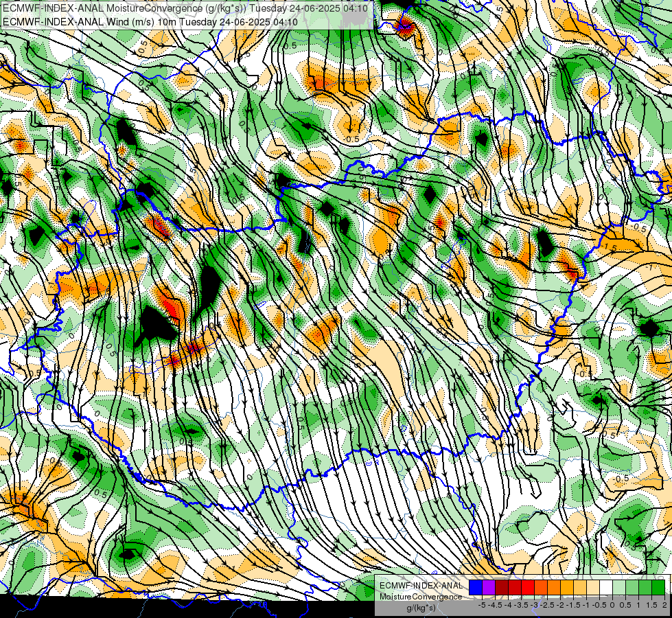
Task: Select the lightest green legend swatch
Action: click(x=619, y=587)
